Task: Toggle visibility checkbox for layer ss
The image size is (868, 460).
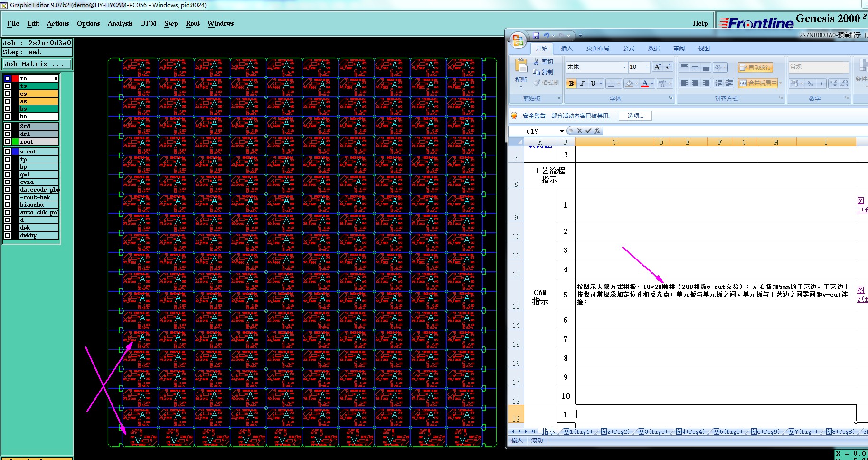Action: [8, 101]
